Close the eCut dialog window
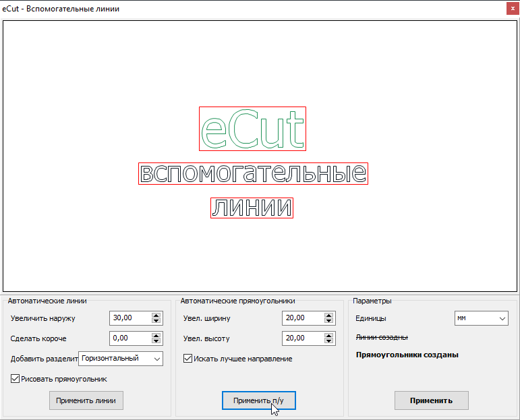The width and height of the screenshot is (520, 420). (513, 9)
